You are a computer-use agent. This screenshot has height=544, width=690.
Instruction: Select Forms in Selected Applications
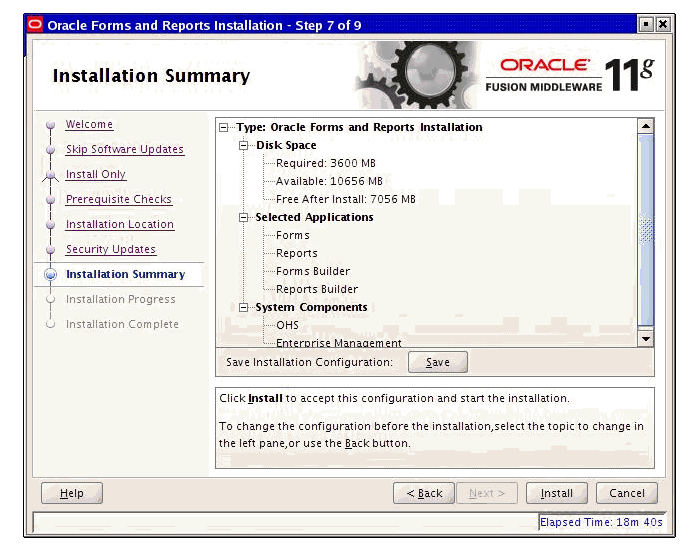[x=293, y=235]
